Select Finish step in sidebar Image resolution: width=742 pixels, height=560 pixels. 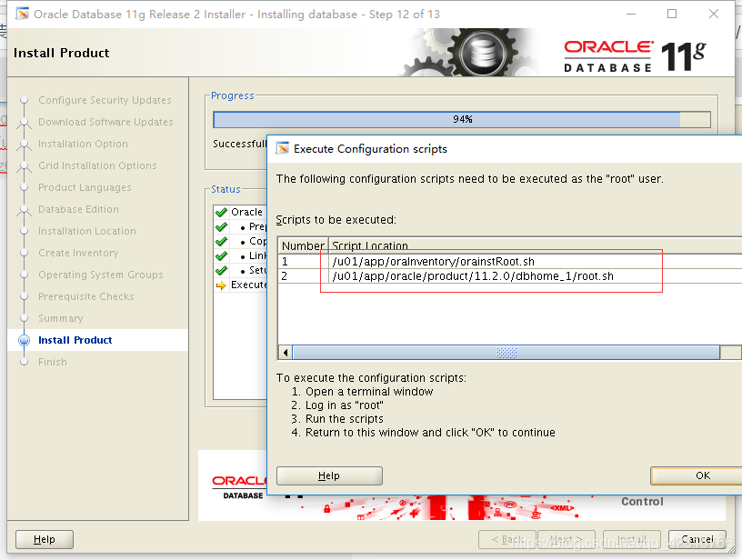pyautogui.click(x=53, y=362)
